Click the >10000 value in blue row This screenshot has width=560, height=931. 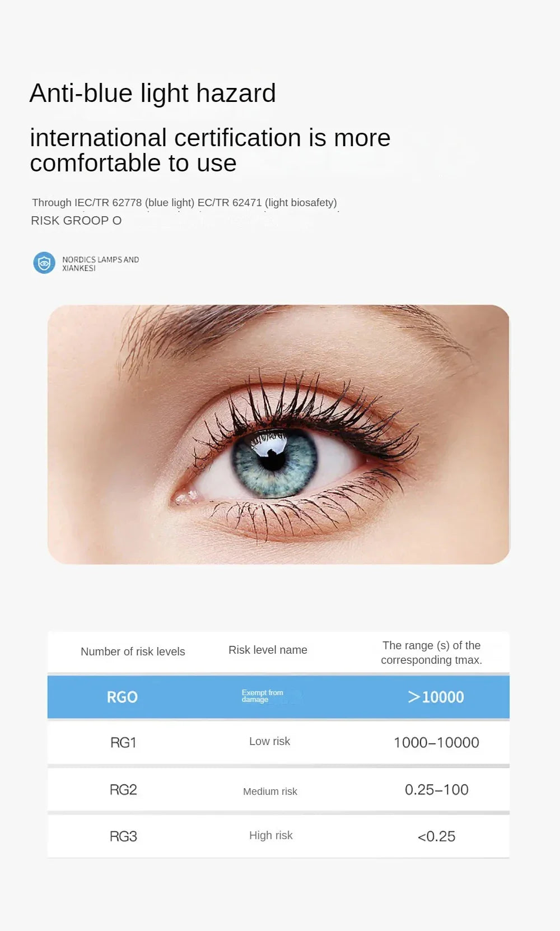(x=436, y=697)
